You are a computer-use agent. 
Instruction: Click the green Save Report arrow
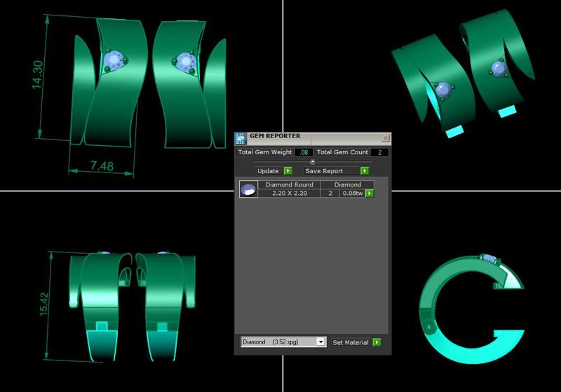[x=365, y=171]
